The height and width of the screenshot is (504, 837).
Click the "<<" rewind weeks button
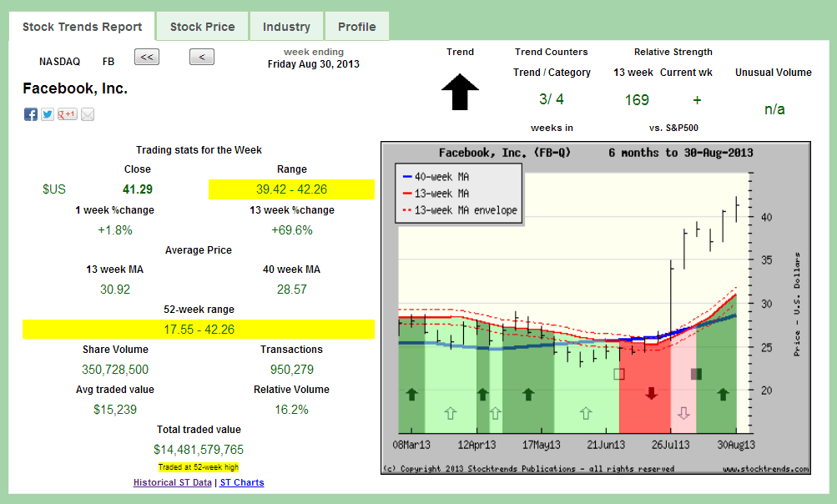147,57
